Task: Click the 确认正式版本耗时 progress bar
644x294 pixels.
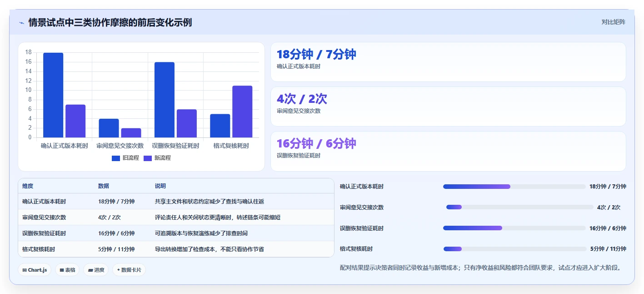Action: click(514, 187)
